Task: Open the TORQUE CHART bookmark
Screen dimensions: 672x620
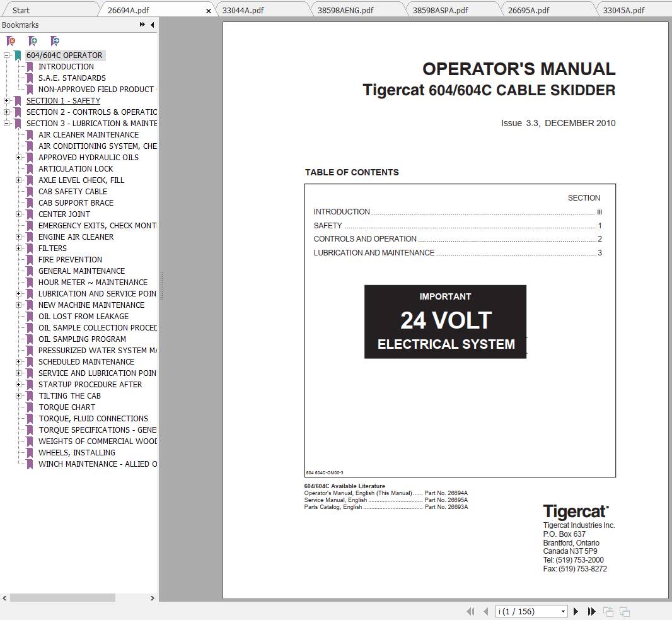Action: 67,407
